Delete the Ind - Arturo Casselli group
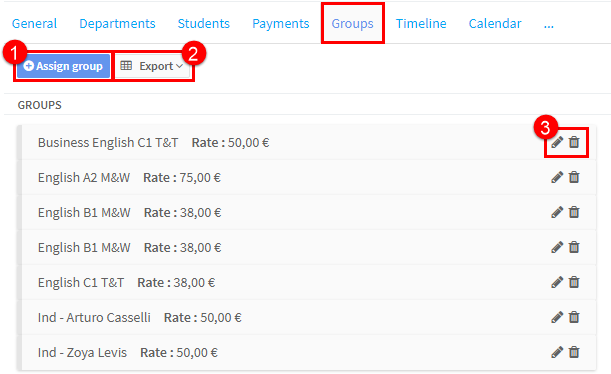Image resolution: width=611 pixels, height=374 pixels. tap(574, 317)
